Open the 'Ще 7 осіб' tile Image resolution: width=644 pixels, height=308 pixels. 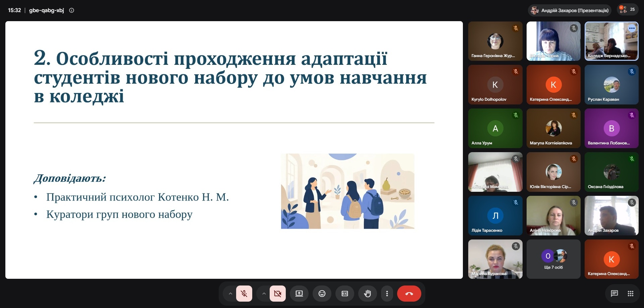pyautogui.click(x=553, y=259)
